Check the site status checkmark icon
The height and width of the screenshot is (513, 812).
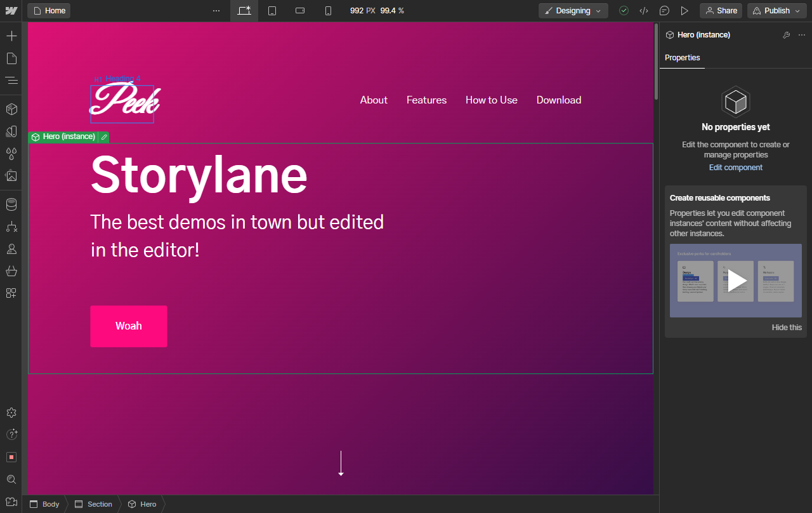(624, 11)
